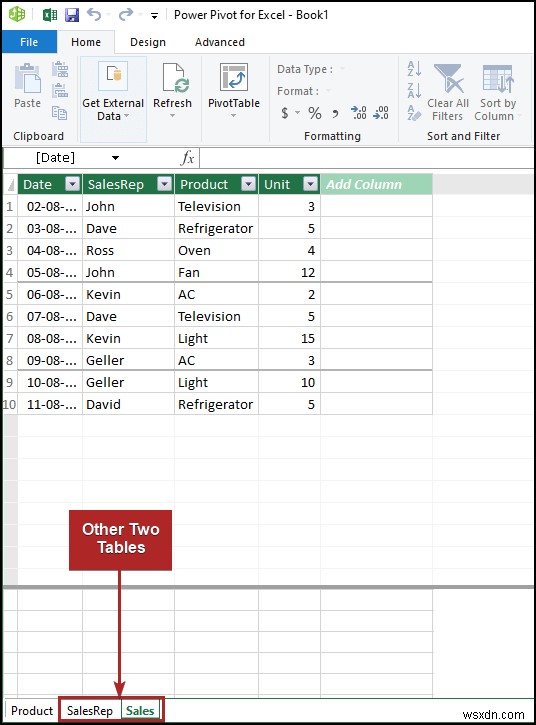Viewport: 536px width, 725px height.
Task: Select cell Fan in Product column
Action: coord(216,272)
